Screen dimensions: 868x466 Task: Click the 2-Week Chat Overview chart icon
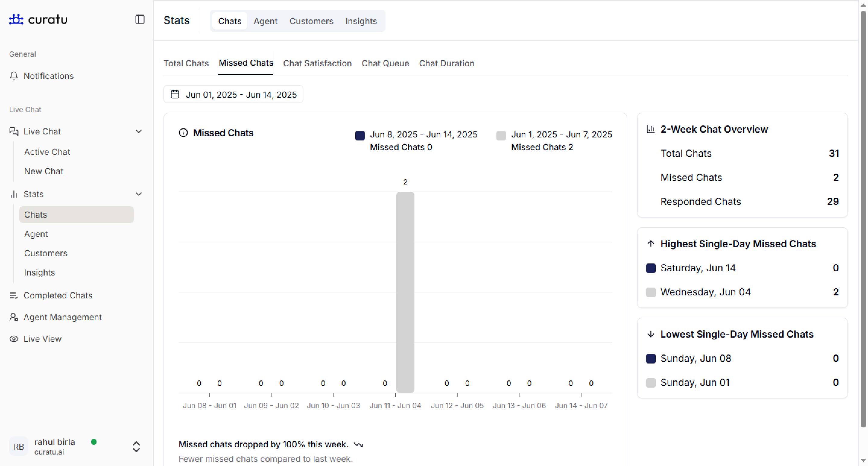[650, 129]
